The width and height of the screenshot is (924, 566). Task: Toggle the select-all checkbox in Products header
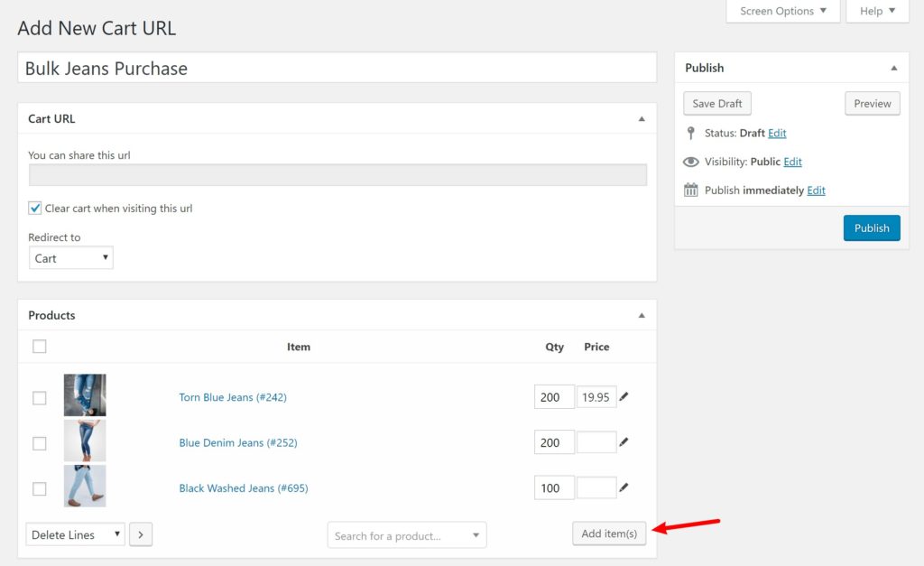(x=39, y=346)
